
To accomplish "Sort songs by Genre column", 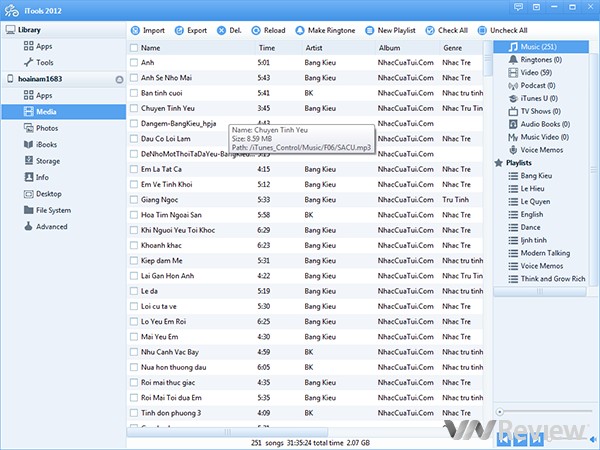I will click(x=452, y=48).
